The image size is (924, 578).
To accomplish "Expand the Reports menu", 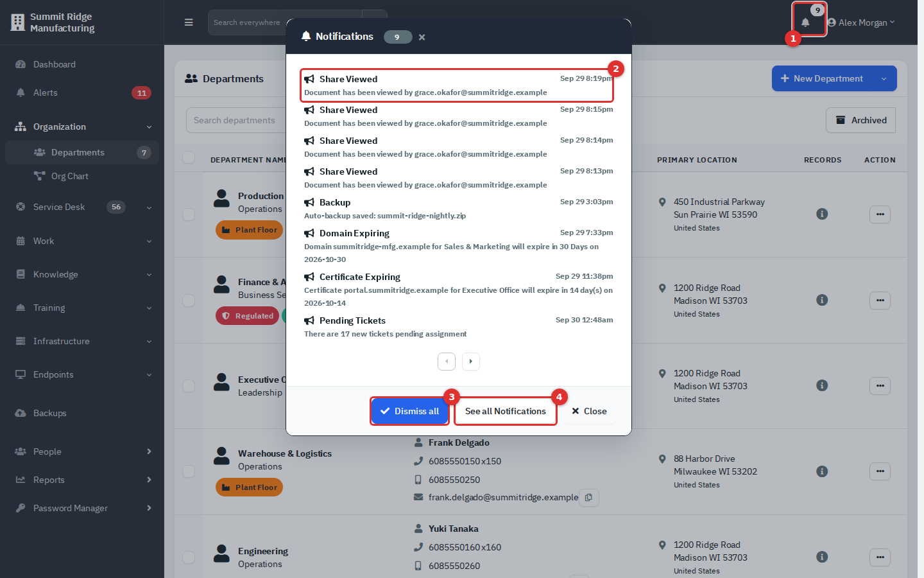I will tap(82, 480).
